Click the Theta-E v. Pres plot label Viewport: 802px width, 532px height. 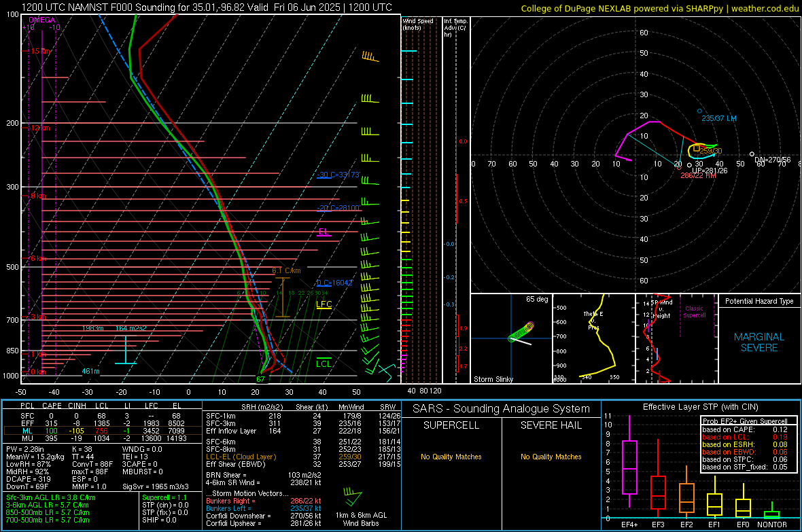tap(593, 321)
